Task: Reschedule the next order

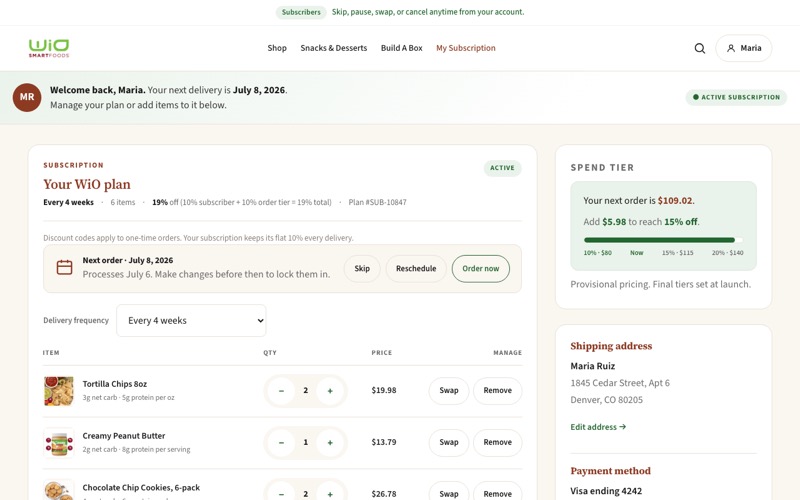Action: coord(416,268)
